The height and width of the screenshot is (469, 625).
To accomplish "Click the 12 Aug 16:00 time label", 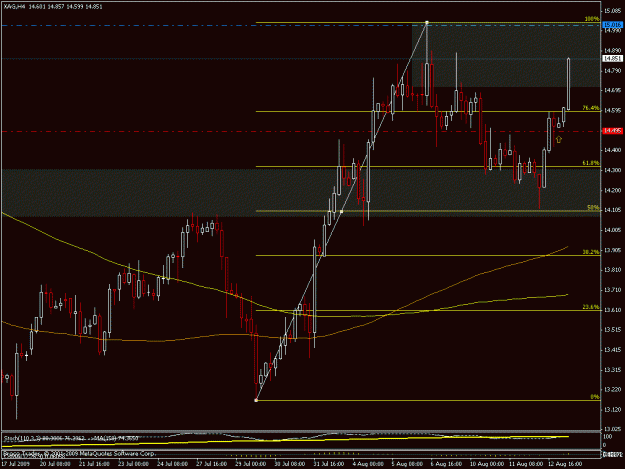I will (x=565, y=464).
